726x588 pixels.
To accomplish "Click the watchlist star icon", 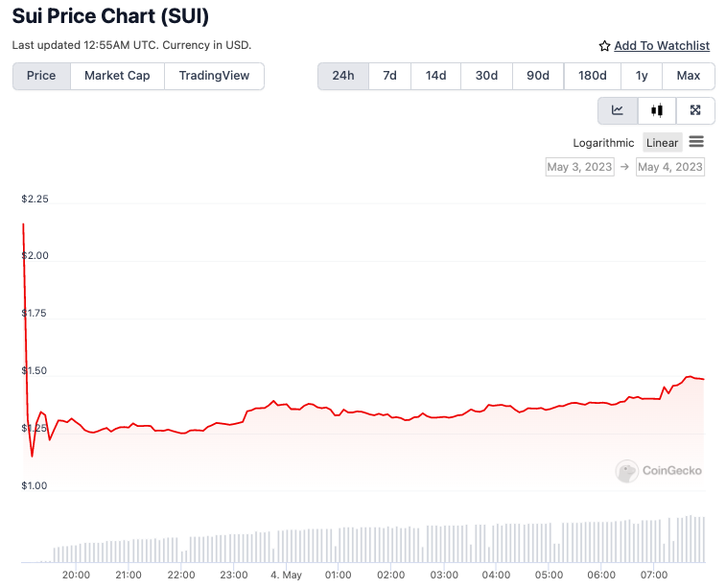I will (604, 46).
